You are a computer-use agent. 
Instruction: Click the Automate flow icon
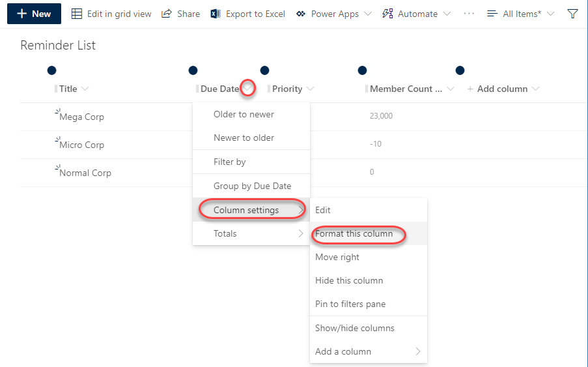[388, 14]
